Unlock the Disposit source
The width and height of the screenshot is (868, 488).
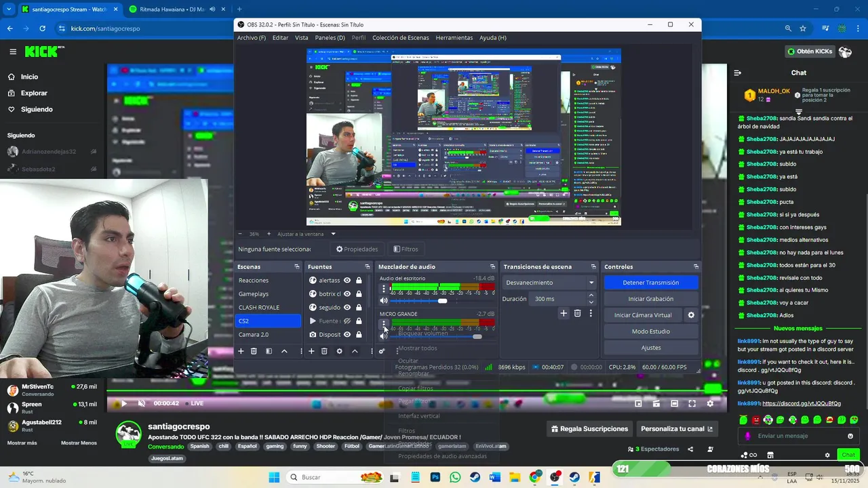coord(359,334)
